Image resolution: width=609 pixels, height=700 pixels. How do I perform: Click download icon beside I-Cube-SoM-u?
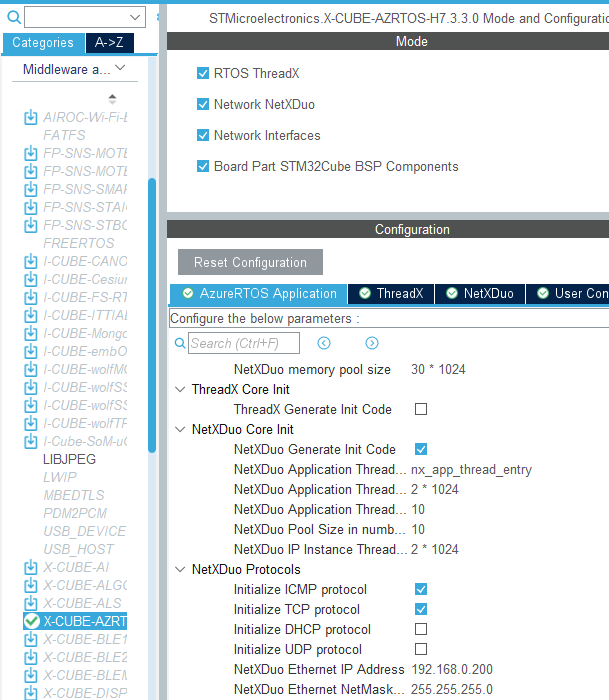tap(30, 442)
